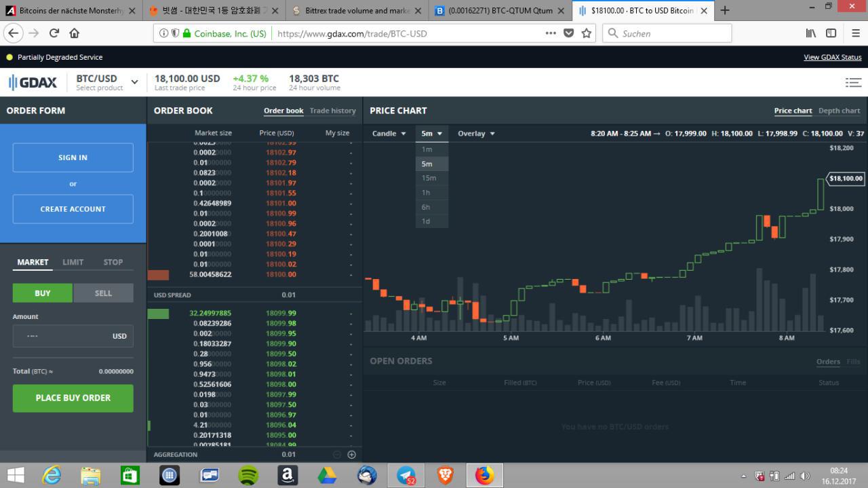The height and width of the screenshot is (488, 868).
Task: Show site information icon in address bar
Action: pyautogui.click(x=164, y=33)
